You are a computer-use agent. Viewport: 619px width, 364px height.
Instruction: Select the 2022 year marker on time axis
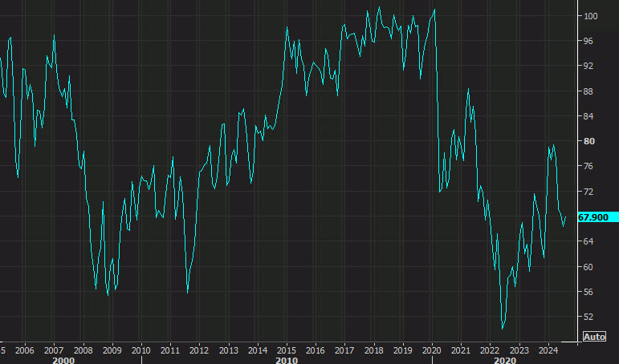point(490,350)
